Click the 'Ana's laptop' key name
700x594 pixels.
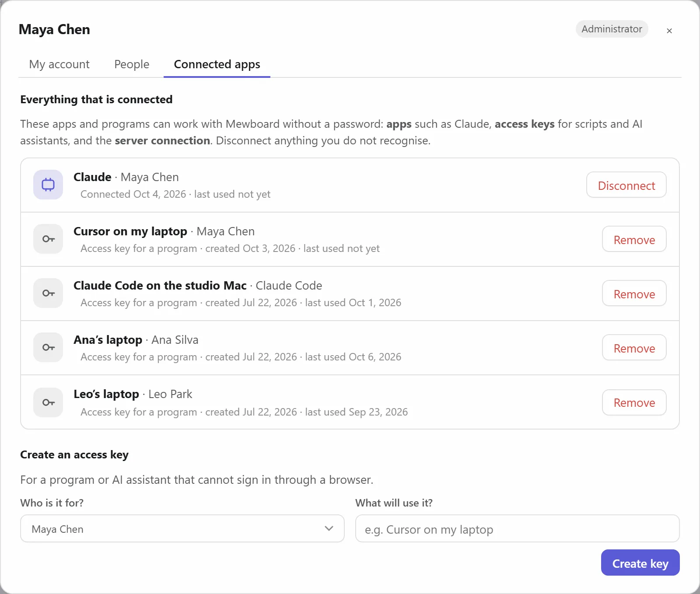coord(108,340)
